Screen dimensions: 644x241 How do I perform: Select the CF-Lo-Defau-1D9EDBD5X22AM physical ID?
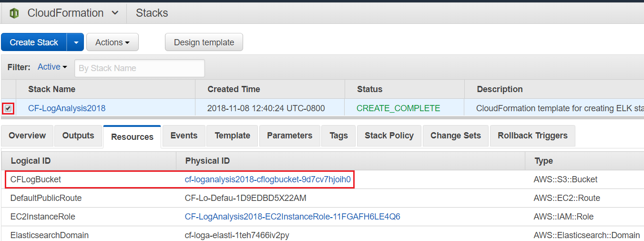[245, 198]
